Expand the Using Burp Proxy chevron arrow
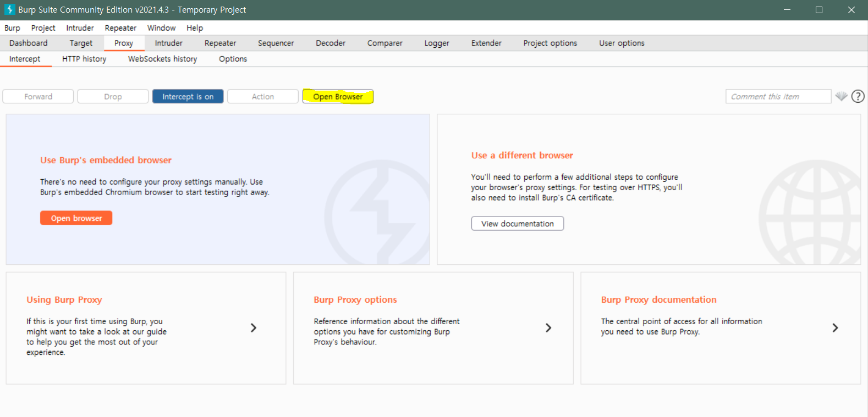Screen dimensions: 868x417 coord(254,327)
